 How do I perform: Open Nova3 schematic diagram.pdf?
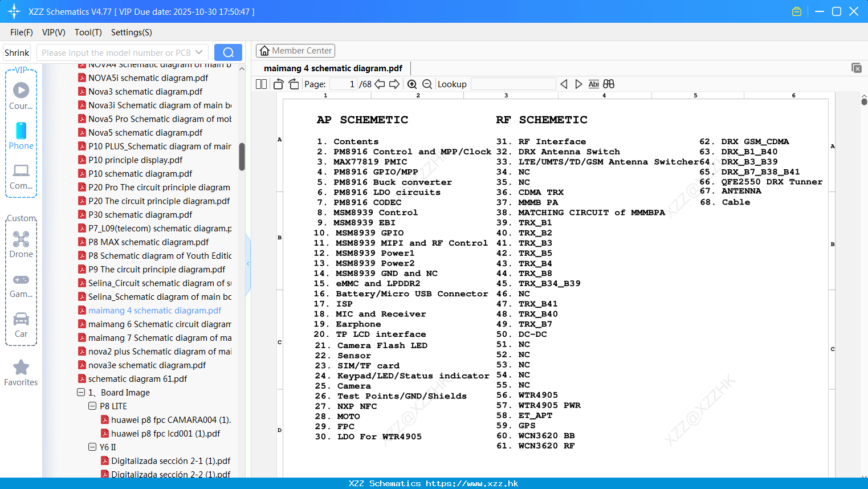click(145, 91)
